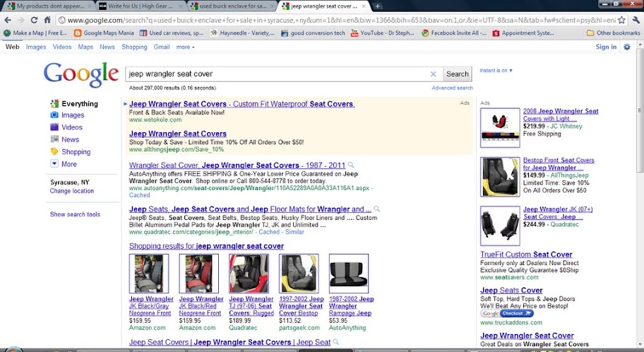
Task: Click Sign in link
Action: [x=606, y=47]
